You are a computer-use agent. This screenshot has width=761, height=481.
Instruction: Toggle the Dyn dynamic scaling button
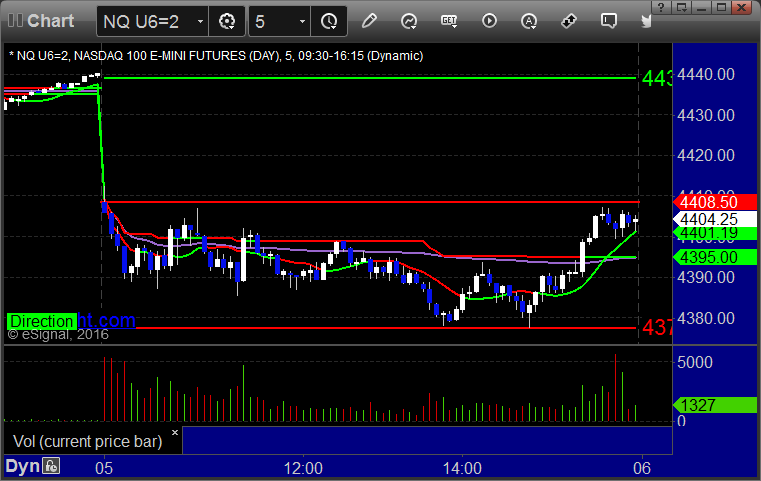pos(22,466)
